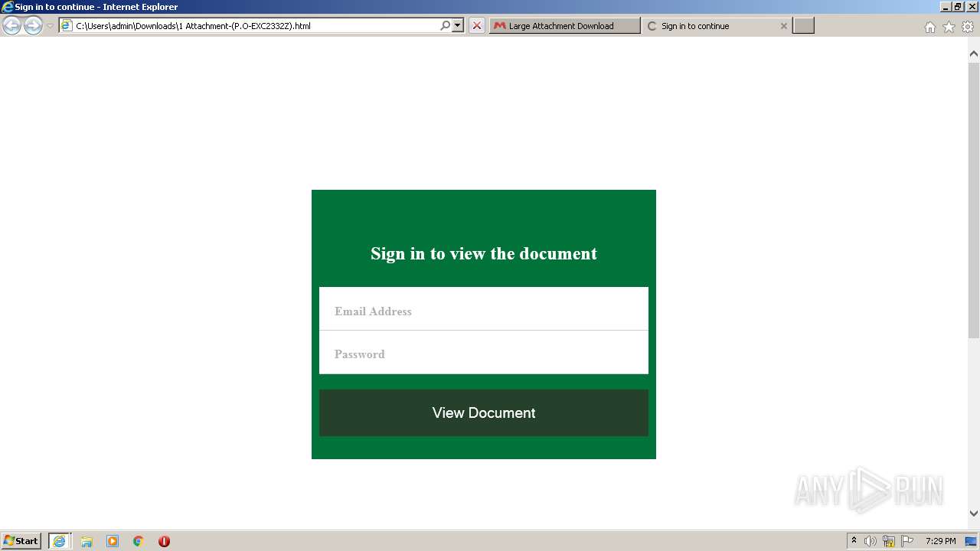Click the View Document button
This screenshot has width=980, height=551.
pos(484,413)
